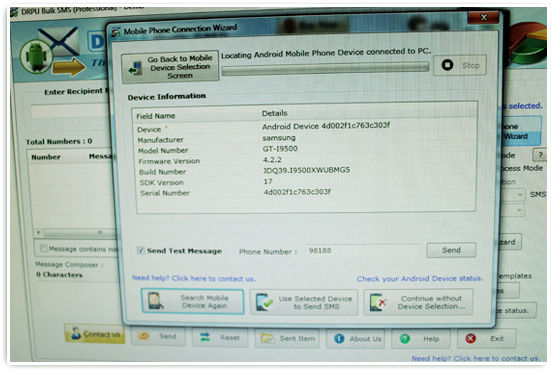Click the Stop icon beside progress bar
Viewport: 555px width, 370px height.
pyautogui.click(x=447, y=65)
